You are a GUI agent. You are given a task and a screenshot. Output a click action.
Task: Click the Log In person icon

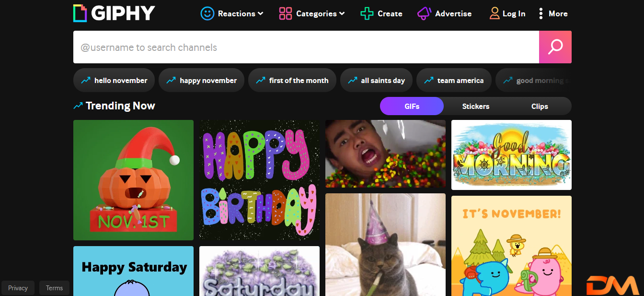pyautogui.click(x=494, y=13)
